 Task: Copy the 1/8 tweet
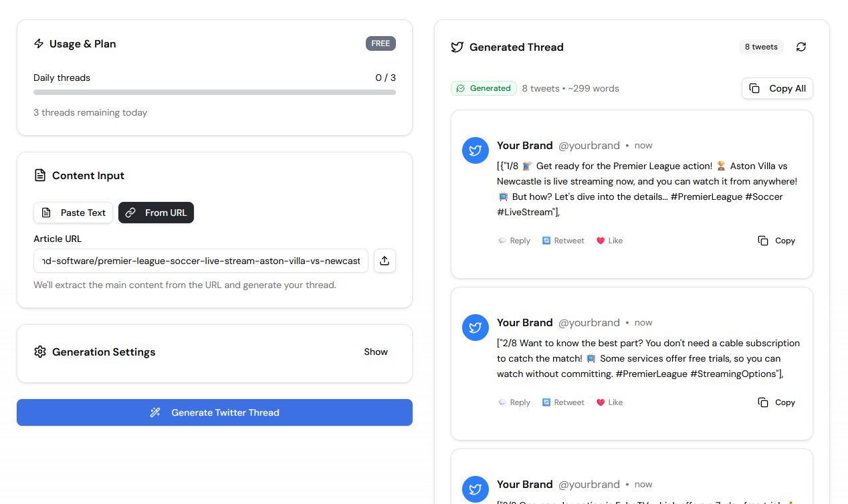776,241
